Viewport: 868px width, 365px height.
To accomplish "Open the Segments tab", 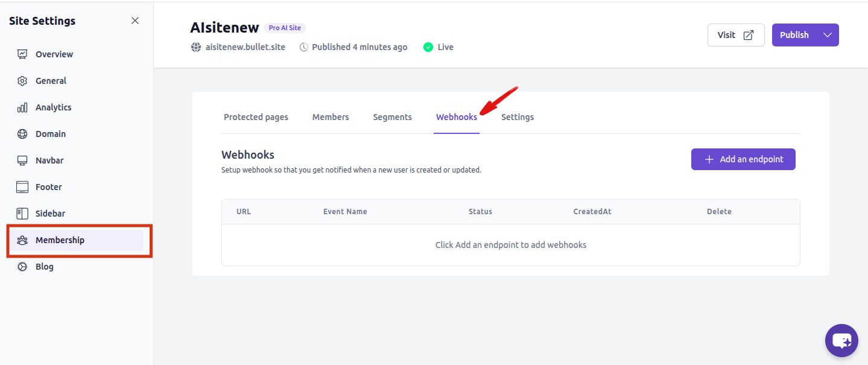I will [392, 117].
